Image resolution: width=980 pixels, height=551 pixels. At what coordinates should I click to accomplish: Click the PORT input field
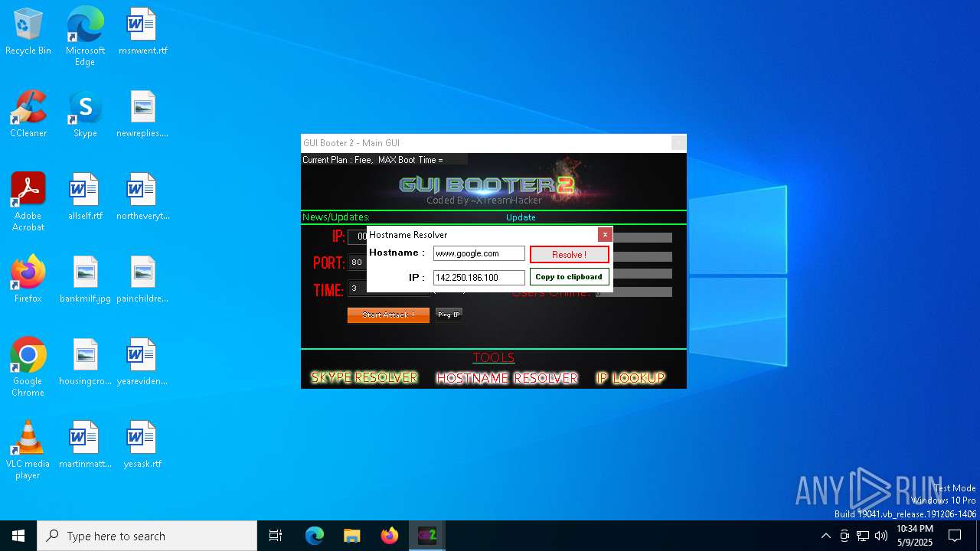coord(357,262)
